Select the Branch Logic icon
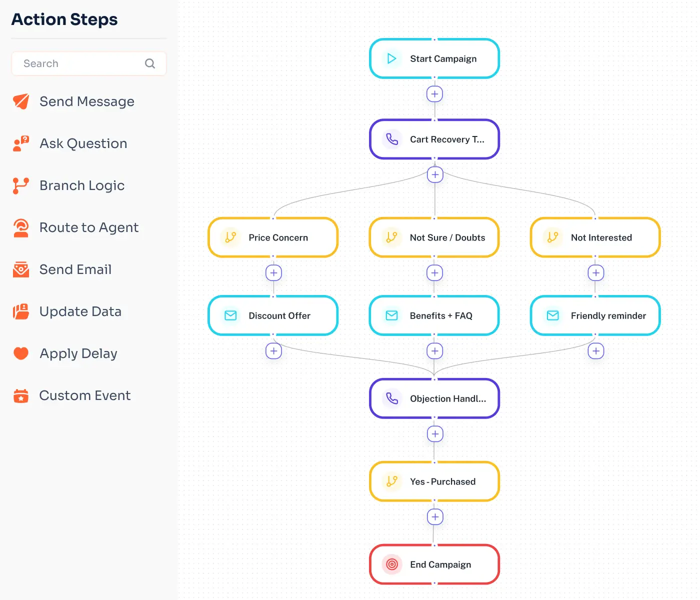Image resolution: width=700 pixels, height=600 pixels. tap(20, 185)
